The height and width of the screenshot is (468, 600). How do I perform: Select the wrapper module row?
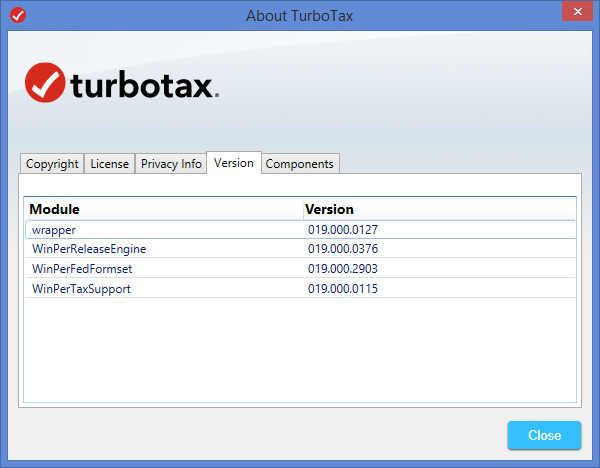[x=300, y=230]
